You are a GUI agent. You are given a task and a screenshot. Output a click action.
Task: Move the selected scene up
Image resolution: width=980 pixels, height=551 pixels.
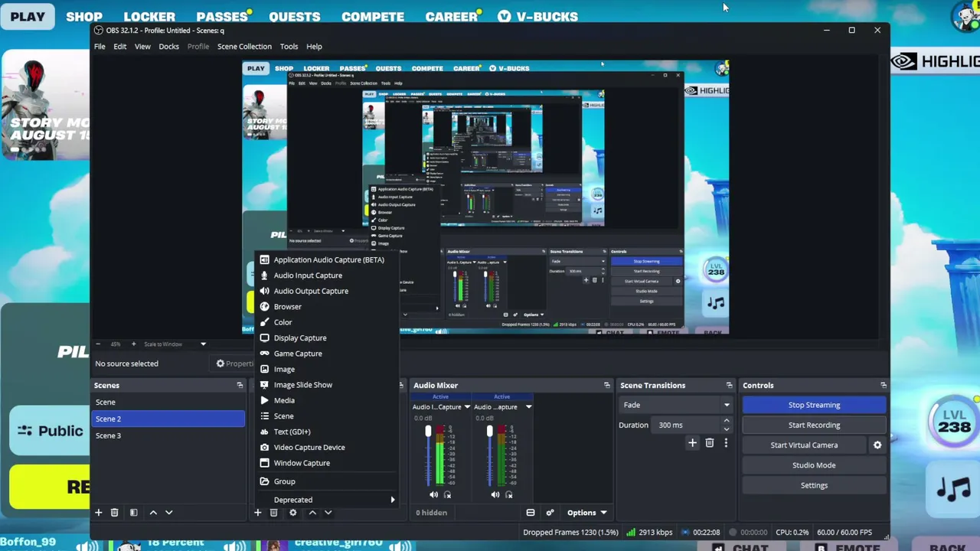click(153, 513)
